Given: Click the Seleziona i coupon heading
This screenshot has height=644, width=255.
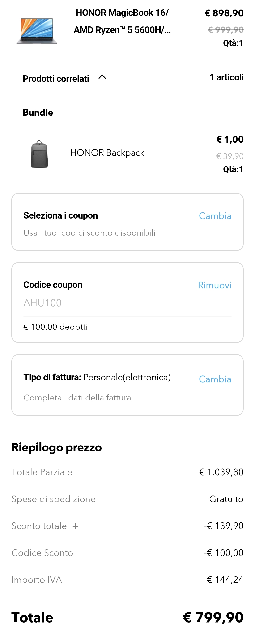Looking at the screenshot, I should click(x=60, y=215).
